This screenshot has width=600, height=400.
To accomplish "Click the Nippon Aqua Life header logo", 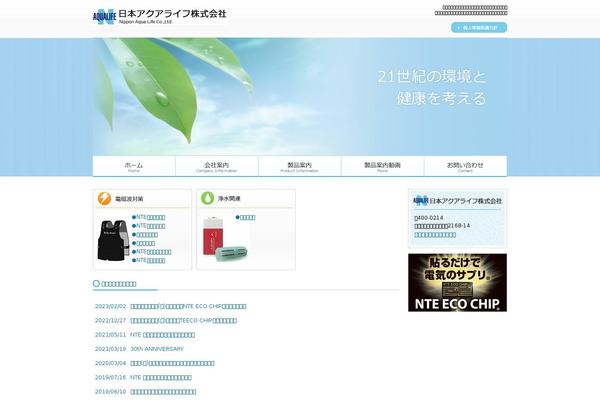I will point(160,16).
